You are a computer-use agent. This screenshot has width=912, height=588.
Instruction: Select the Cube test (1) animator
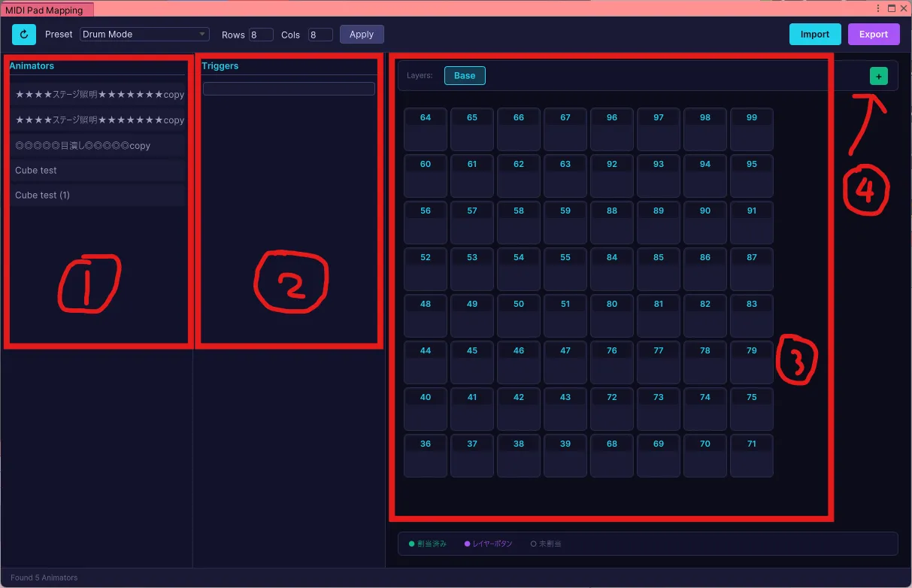point(98,195)
